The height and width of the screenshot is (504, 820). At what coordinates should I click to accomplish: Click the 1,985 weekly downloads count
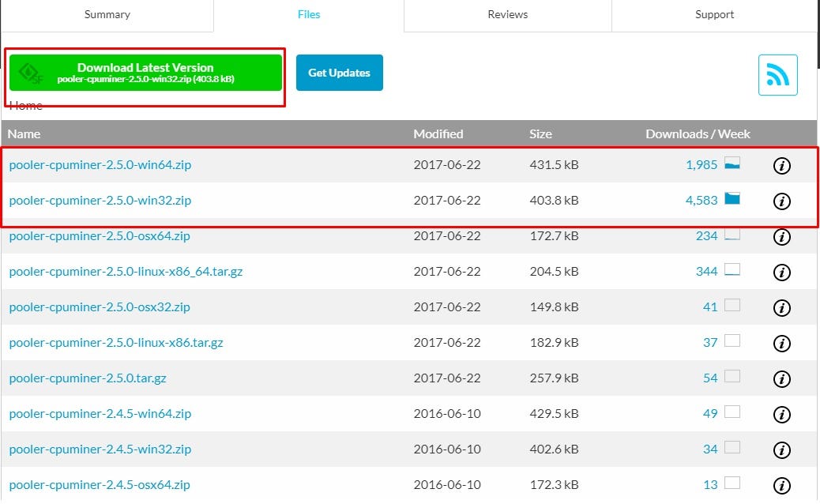702,164
